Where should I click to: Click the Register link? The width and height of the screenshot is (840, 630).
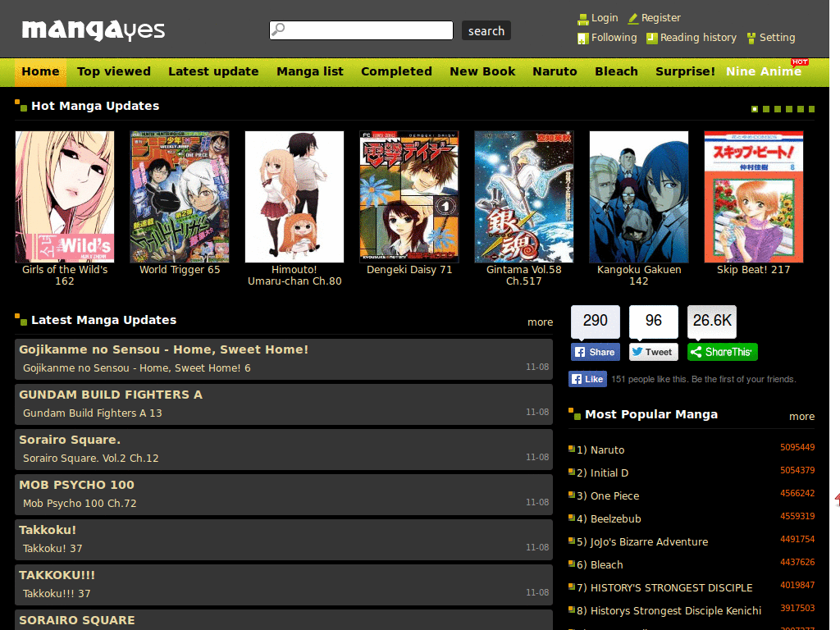pyautogui.click(x=660, y=18)
